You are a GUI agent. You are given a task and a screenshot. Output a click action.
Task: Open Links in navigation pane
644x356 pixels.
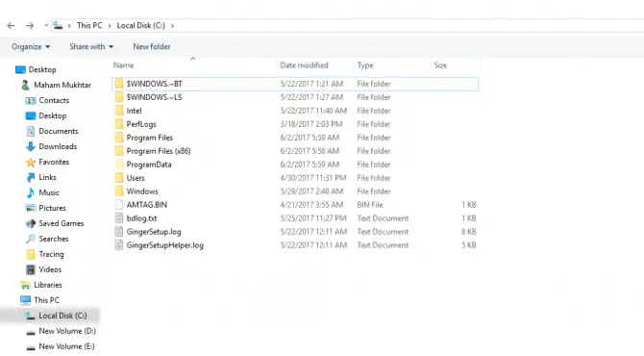[40, 177]
